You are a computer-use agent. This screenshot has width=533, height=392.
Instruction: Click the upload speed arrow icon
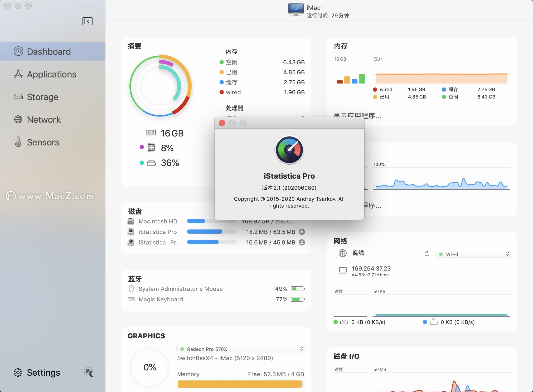coord(434,321)
